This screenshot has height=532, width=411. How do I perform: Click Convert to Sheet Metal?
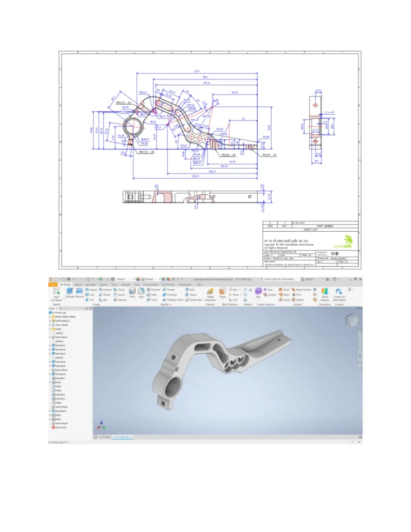[x=339, y=293]
